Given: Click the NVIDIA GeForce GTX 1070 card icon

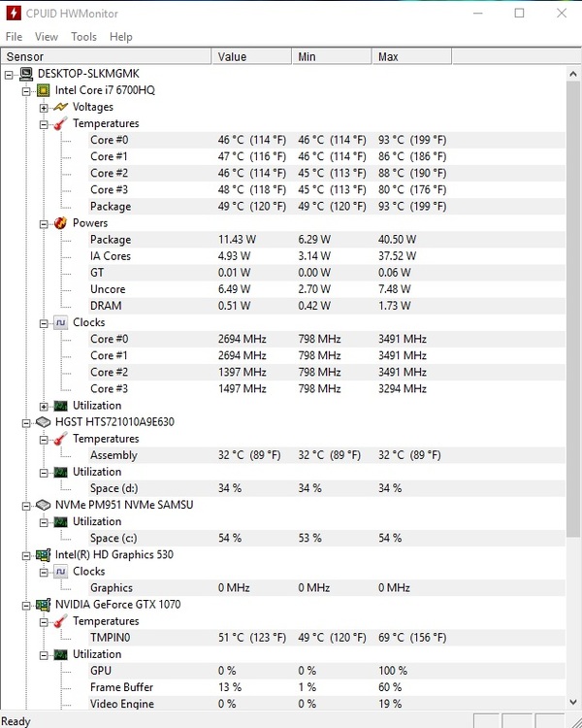Looking at the screenshot, I should [x=44, y=605].
